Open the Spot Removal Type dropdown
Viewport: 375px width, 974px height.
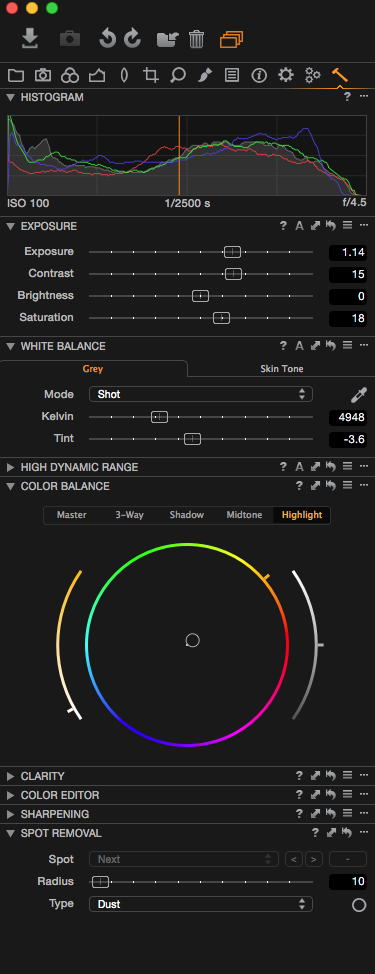(x=201, y=904)
